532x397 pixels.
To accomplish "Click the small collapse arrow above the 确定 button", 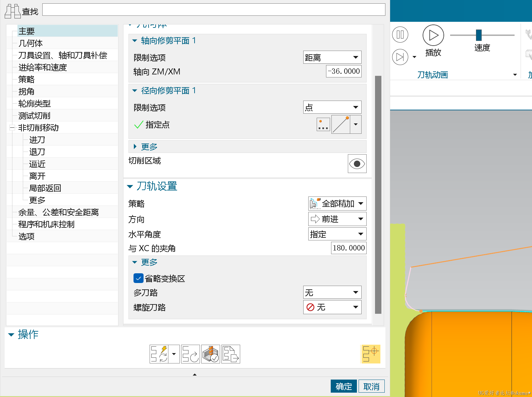I will point(195,375).
